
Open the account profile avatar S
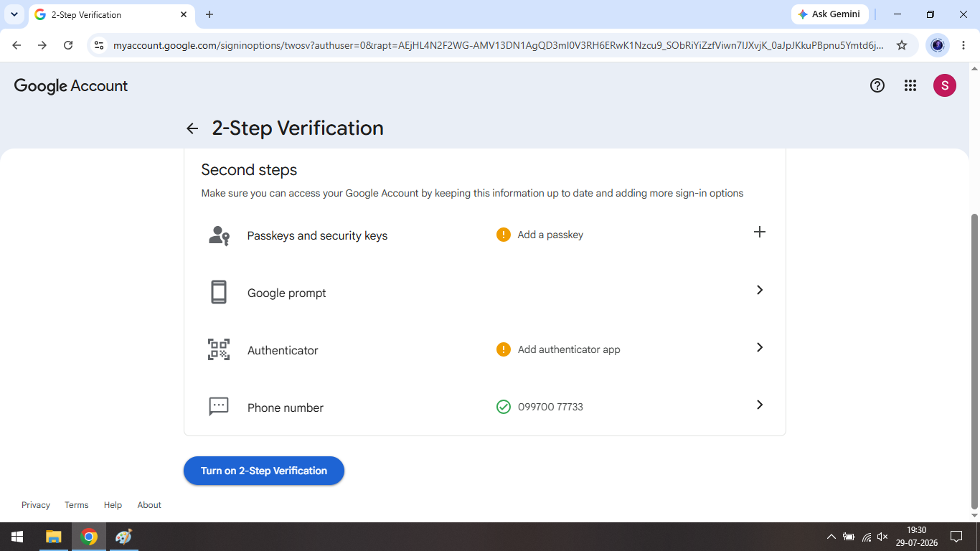(944, 85)
